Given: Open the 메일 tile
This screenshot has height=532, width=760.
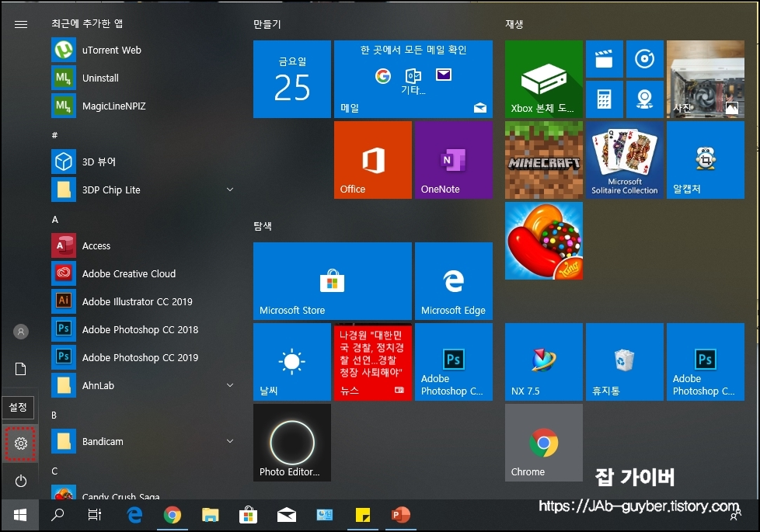Looking at the screenshot, I should click(x=413, y=79).
